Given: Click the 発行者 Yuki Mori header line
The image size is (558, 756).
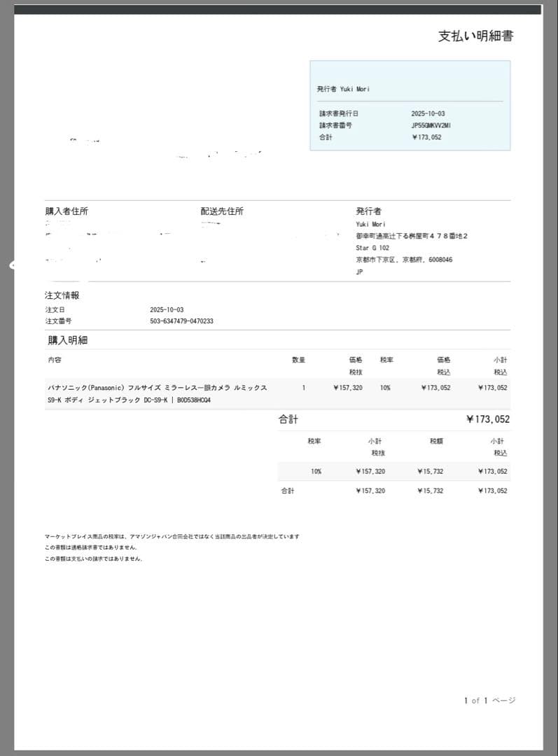Looking at the screenshot, I should click(x=343, y=90).
